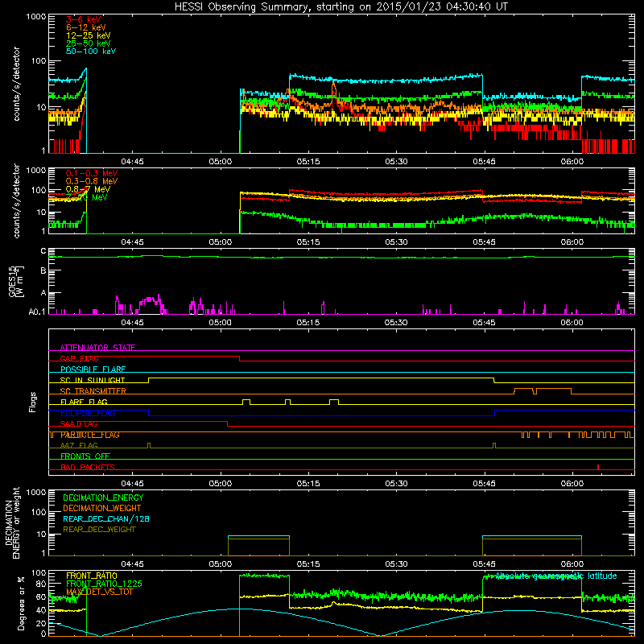The height and width of the screenshot is (644, 644).
Task: Click the 06:00 time label under the Flags panel
Action: (572, 484)
